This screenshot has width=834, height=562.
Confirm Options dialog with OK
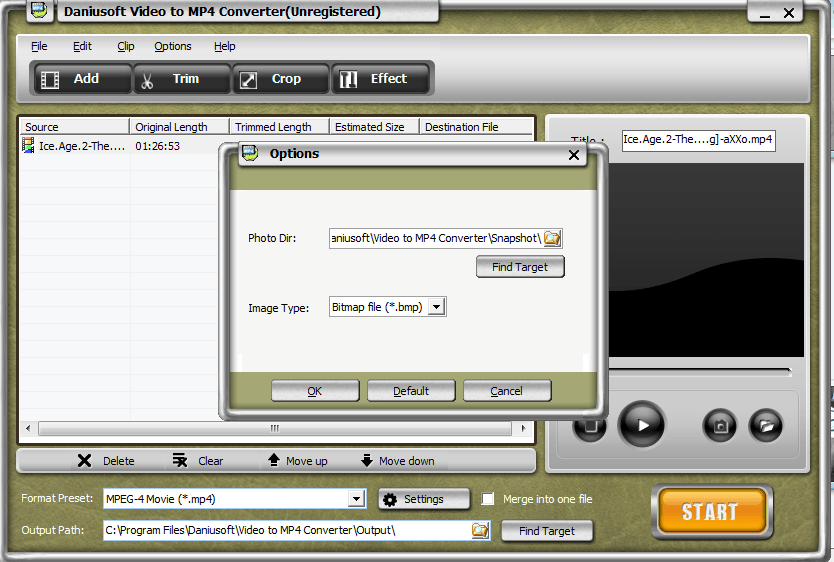coord(315,391)
